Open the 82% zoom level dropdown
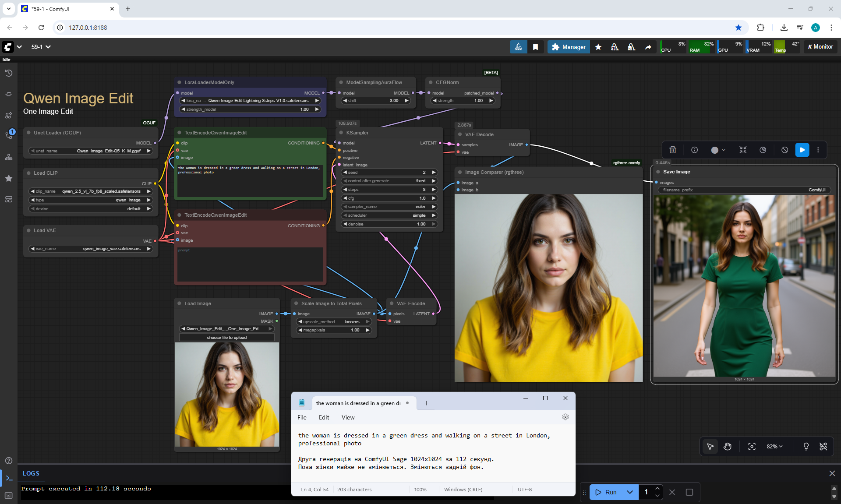 pyautogui.click(x=774, y=446)
